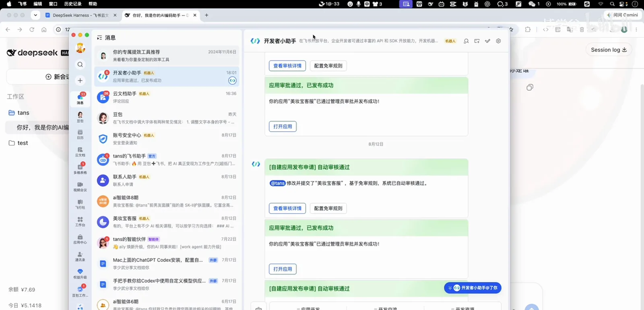The image size is (644, 310).
Task: Open 飞行社 in sidebar
Action: click(80, 204)
